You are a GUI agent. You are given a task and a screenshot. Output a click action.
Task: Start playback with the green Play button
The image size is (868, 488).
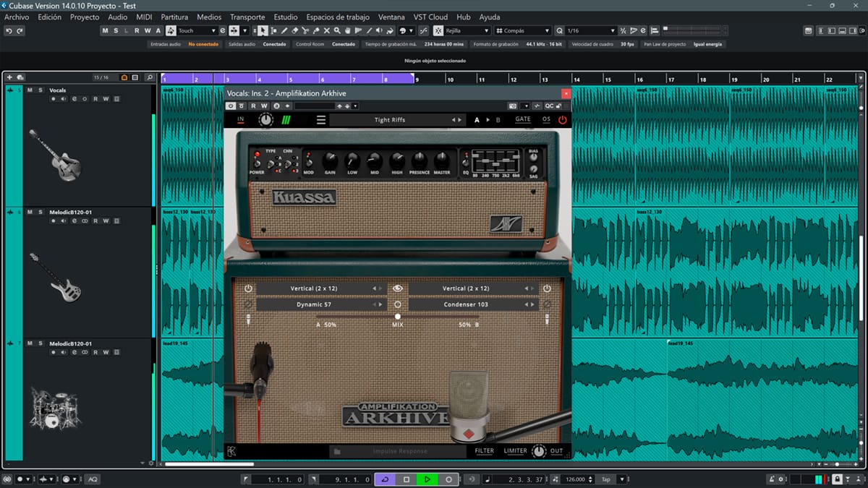point(427,479)
